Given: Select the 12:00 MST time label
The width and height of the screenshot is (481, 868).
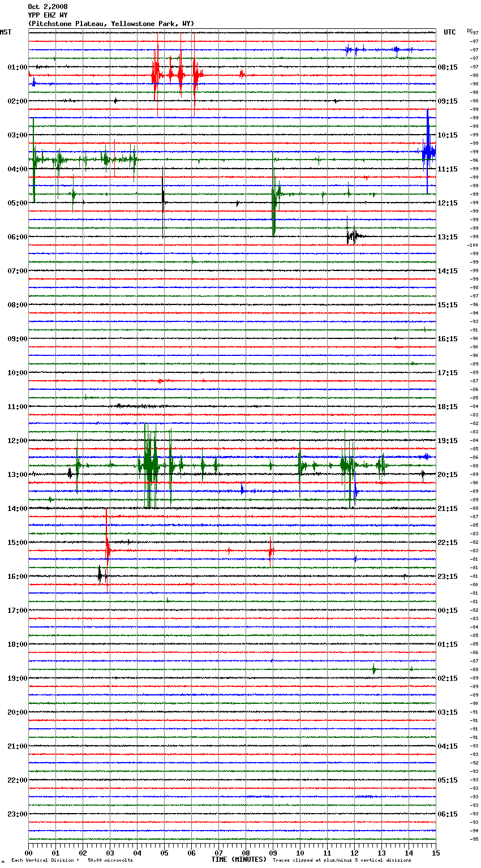Looking at the screenshot, I should pyautogui.click(x=18, y=440).
